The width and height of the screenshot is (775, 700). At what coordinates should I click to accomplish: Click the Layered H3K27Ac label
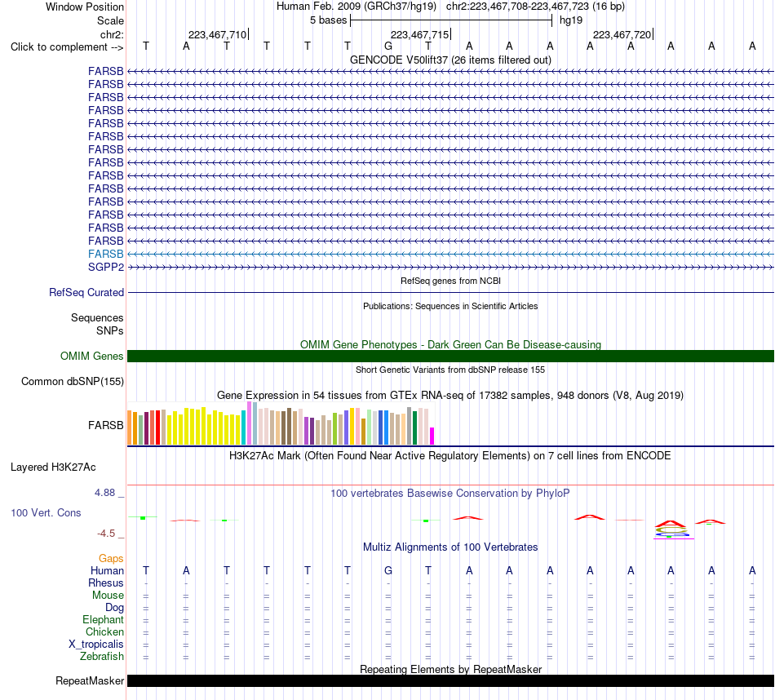click(53, 467)
